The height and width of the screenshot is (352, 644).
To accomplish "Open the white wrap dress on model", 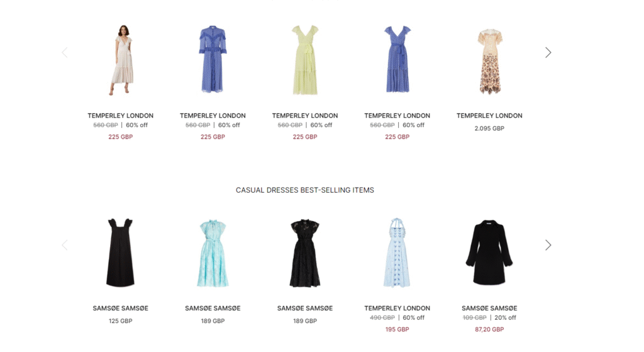I will (x=122, y=60).
